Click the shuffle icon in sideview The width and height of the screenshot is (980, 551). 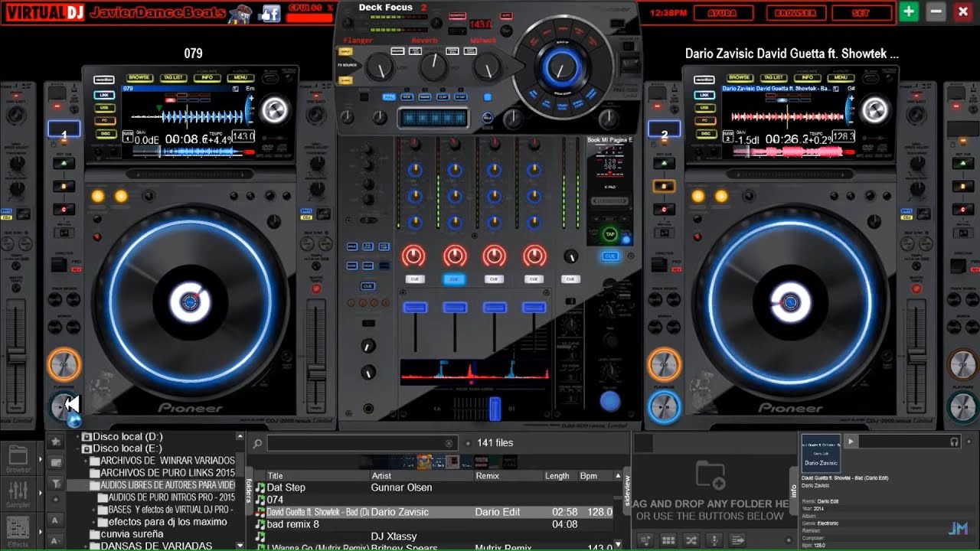click(692, 540)
